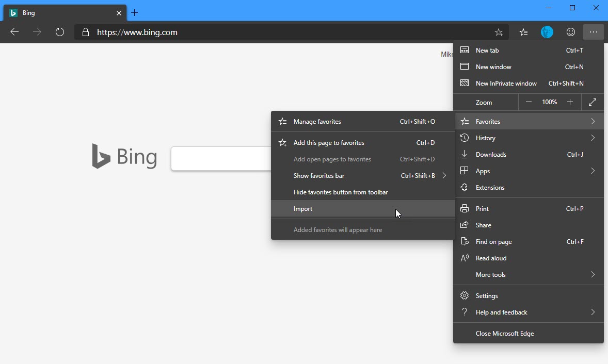
Task: Click the Apps grid icon
Action: tap(464, 171)
